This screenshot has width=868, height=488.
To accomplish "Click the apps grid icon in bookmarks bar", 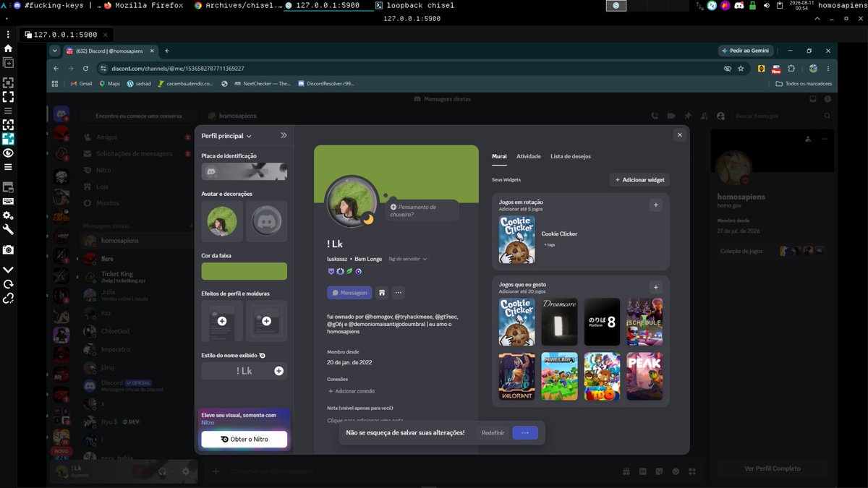I will click(x=55, y=84).
